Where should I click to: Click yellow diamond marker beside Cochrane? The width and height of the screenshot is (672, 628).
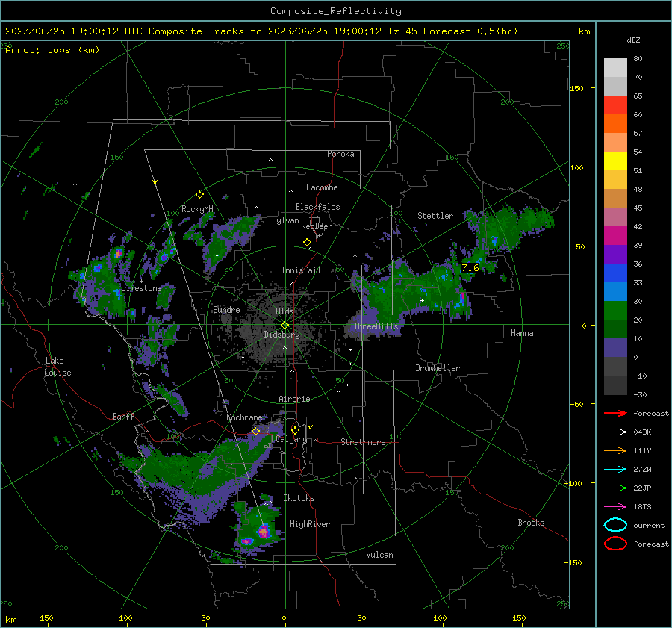pyautogui.click(x=255, y=431)
